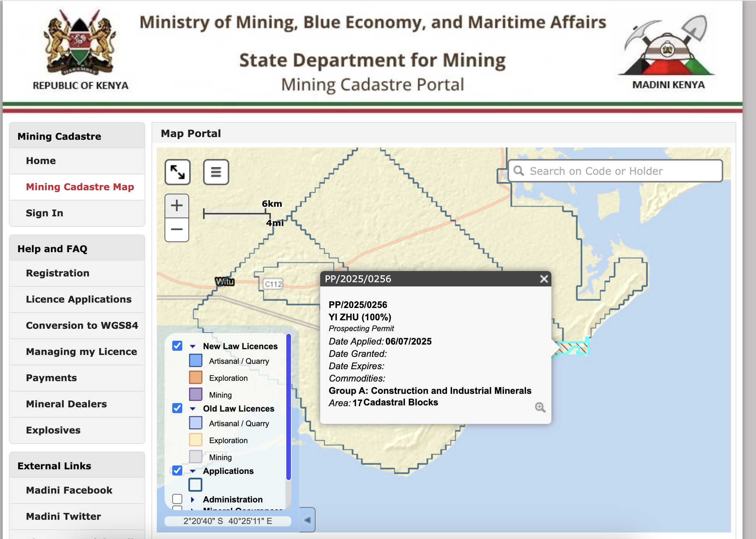Click the zoom-to-feature magnifier in popup
Viewport: 756px width, 539px height.
(x=540, y=407)
